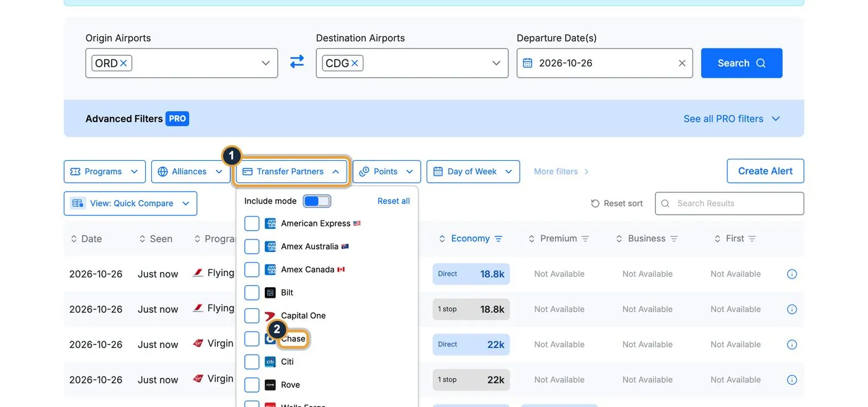Viewport: 868px width, 407px height.
Task: Open info icon for 1 stop 18.8k row
Action: (792, 309)
